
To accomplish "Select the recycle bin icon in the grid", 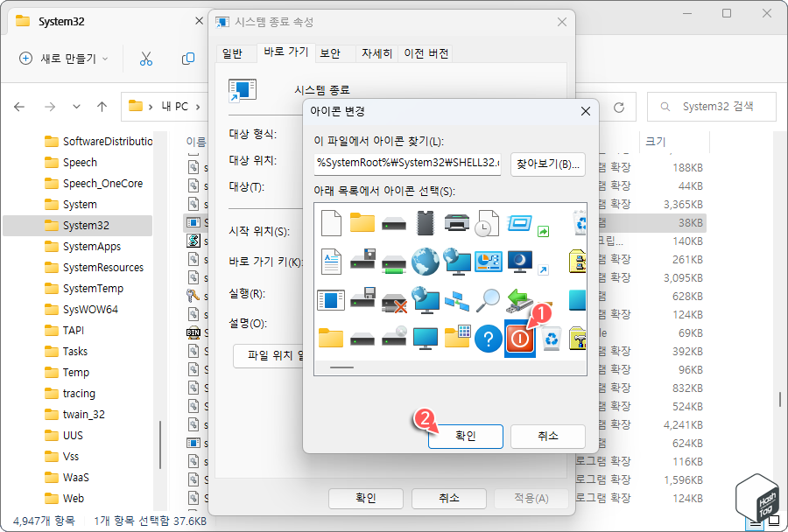I will pos(551,339).
